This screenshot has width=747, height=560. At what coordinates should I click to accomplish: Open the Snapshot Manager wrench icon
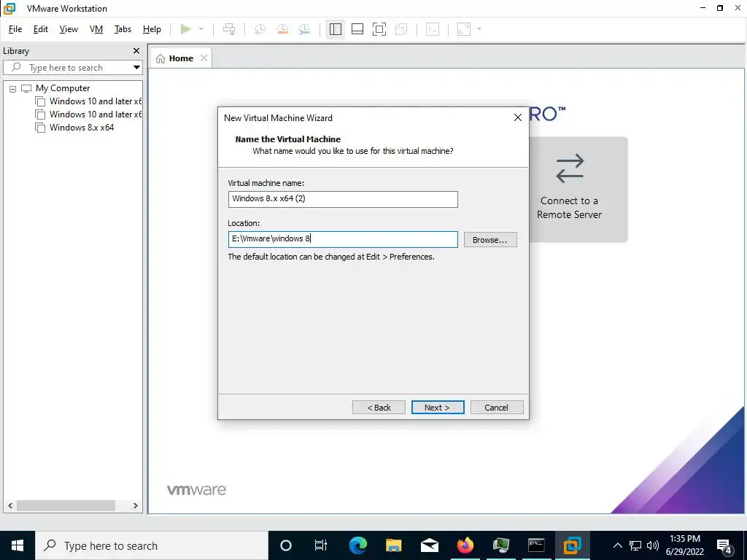click(x=304, y=29)
